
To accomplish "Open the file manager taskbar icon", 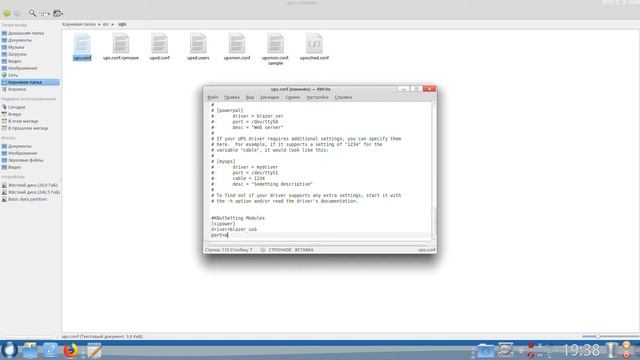I will 30,350.
